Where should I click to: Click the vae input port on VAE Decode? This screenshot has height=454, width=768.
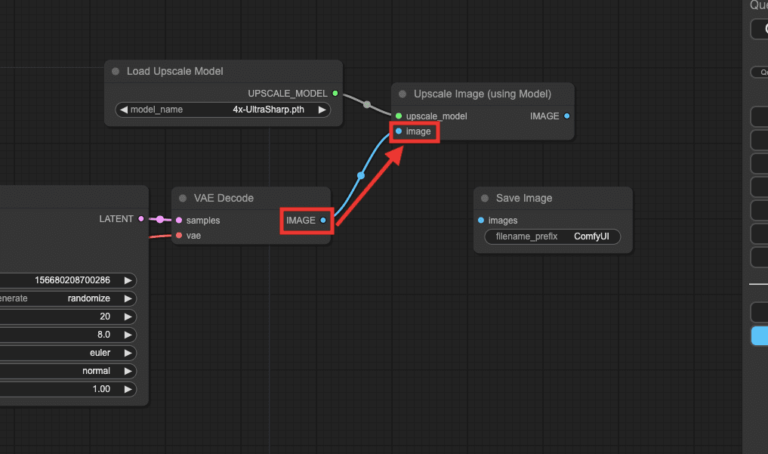178,236
